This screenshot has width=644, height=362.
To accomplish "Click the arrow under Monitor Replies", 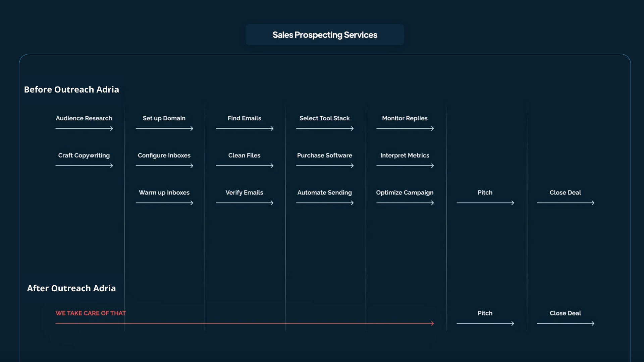I will pyautogui.click(x=405, y=129).
